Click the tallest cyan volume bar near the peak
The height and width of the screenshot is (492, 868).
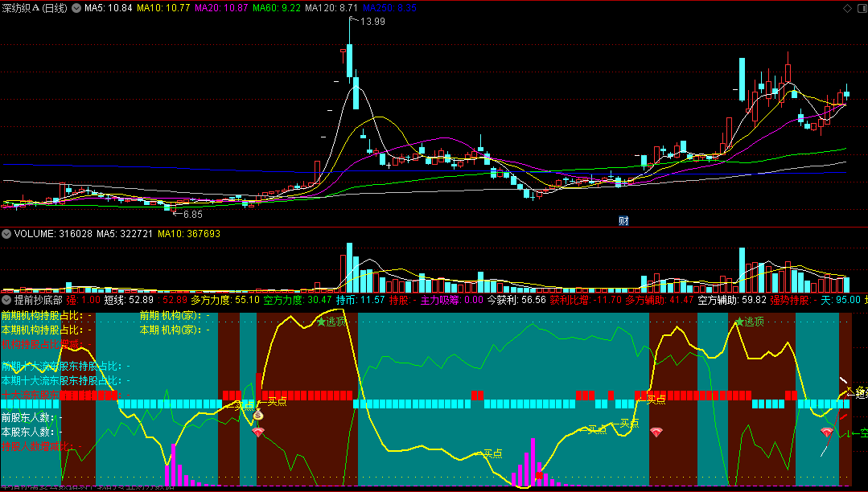pyautogui.click(x=350, y=268)
